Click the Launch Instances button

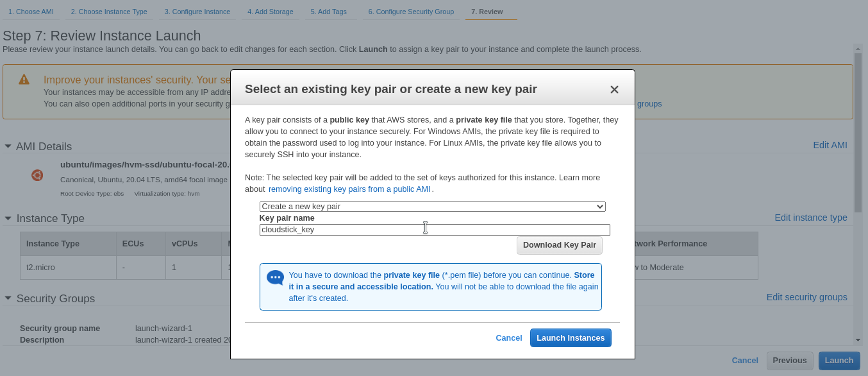570,338
